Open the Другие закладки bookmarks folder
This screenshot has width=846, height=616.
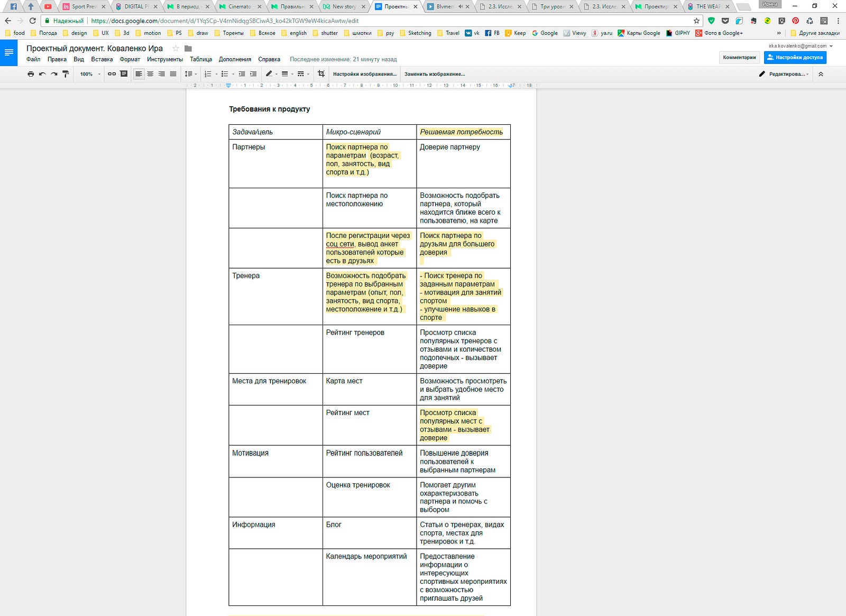tap(815, 33)
